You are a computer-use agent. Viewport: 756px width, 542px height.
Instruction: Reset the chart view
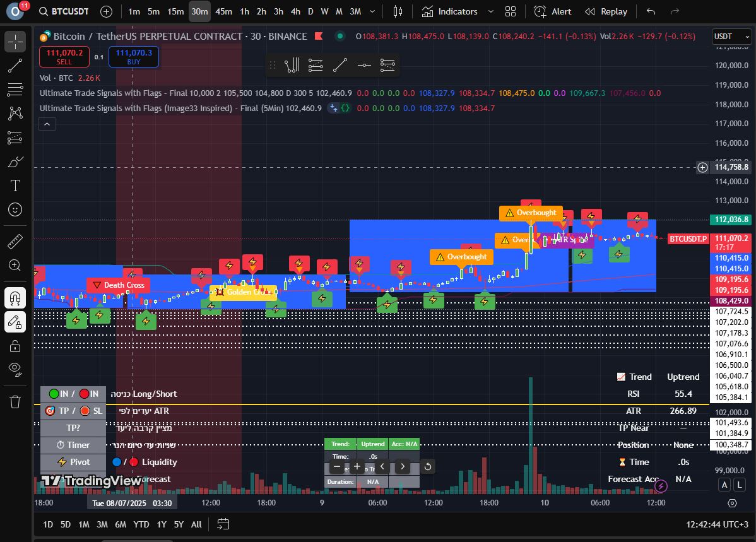[x=428, y=467]
